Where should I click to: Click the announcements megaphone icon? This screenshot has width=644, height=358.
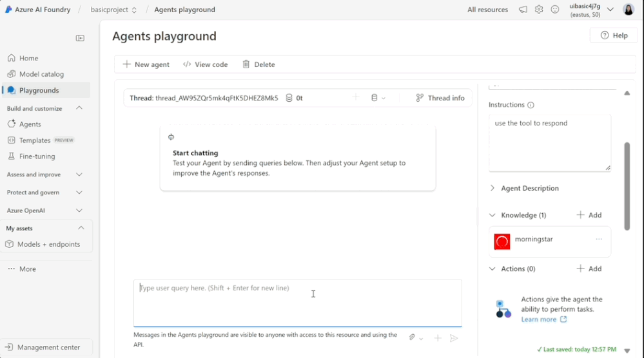(x=523, y=10)
